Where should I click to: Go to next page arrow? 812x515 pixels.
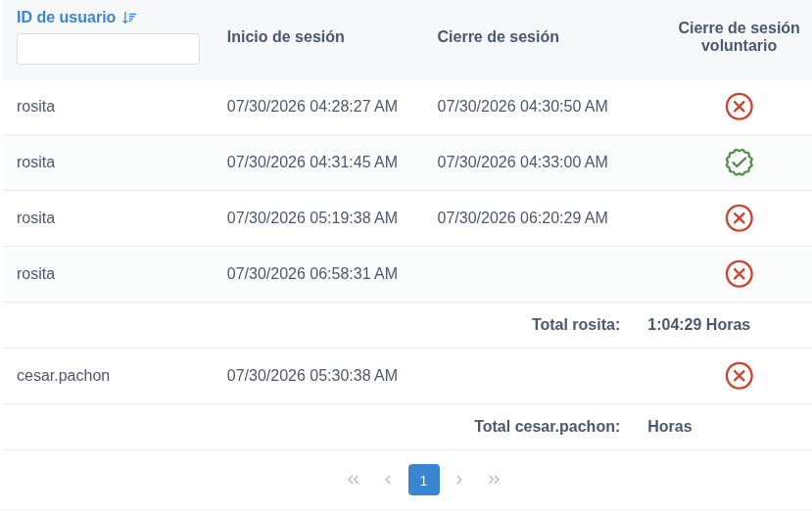[x=458, y=480]
